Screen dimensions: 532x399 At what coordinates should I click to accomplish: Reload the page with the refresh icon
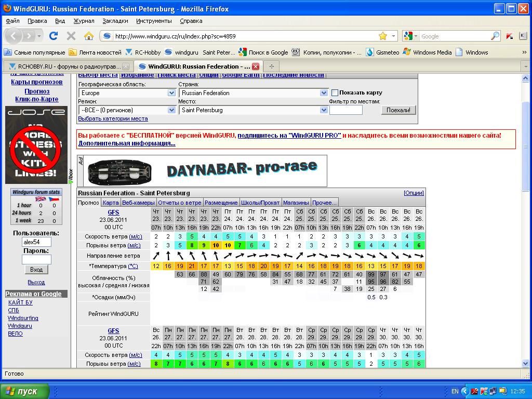(x=54, y=36)
